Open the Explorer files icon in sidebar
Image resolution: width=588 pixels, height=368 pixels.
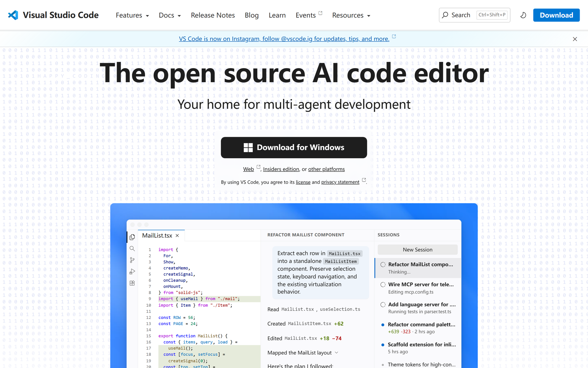click(x=132, y=237)
